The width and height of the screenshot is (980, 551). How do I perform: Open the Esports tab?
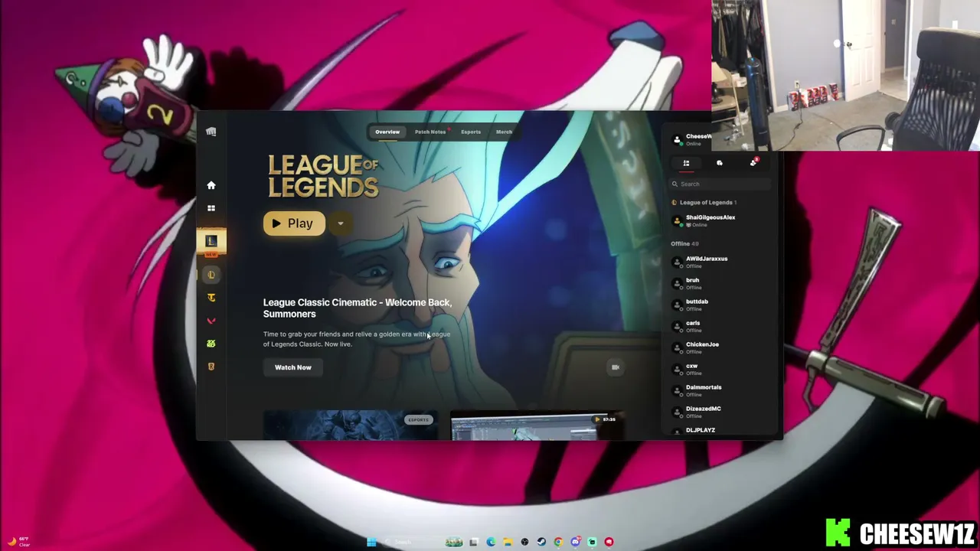point(471,132)
